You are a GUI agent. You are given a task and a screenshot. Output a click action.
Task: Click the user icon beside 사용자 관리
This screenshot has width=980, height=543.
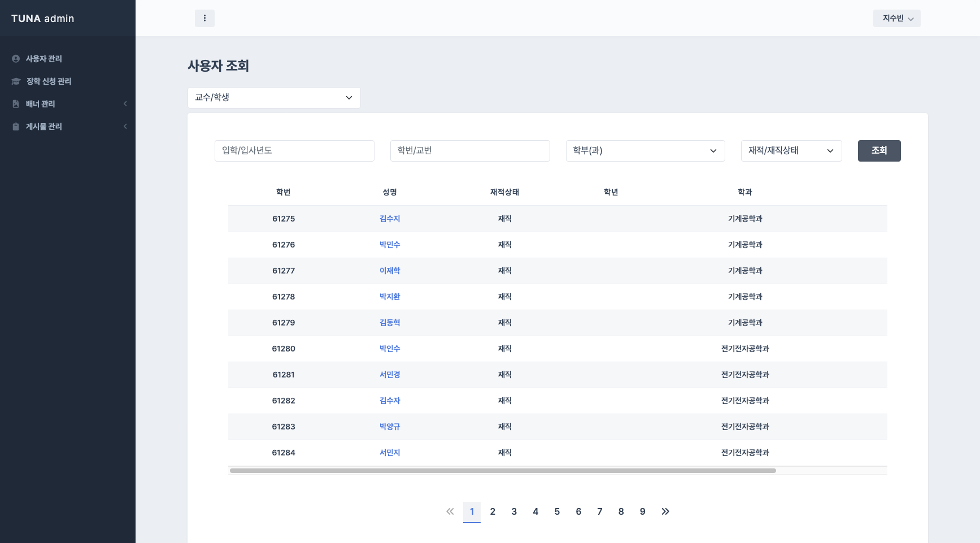[16, 59]
